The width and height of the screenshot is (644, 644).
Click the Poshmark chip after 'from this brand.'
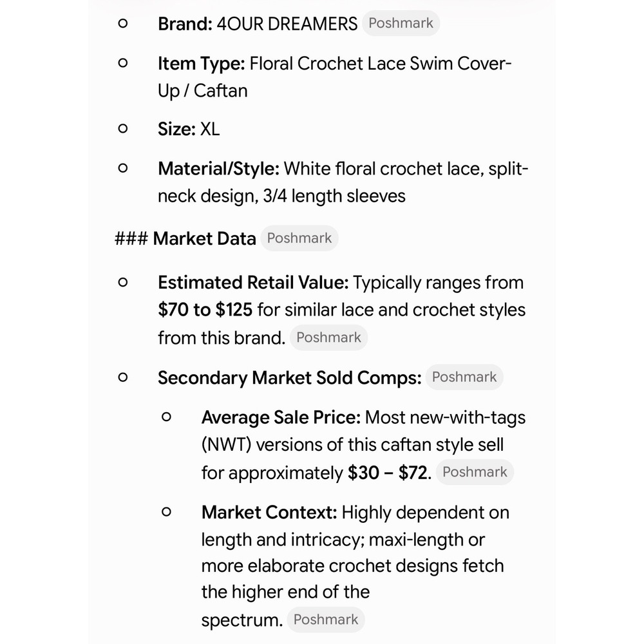coord(328,337)
